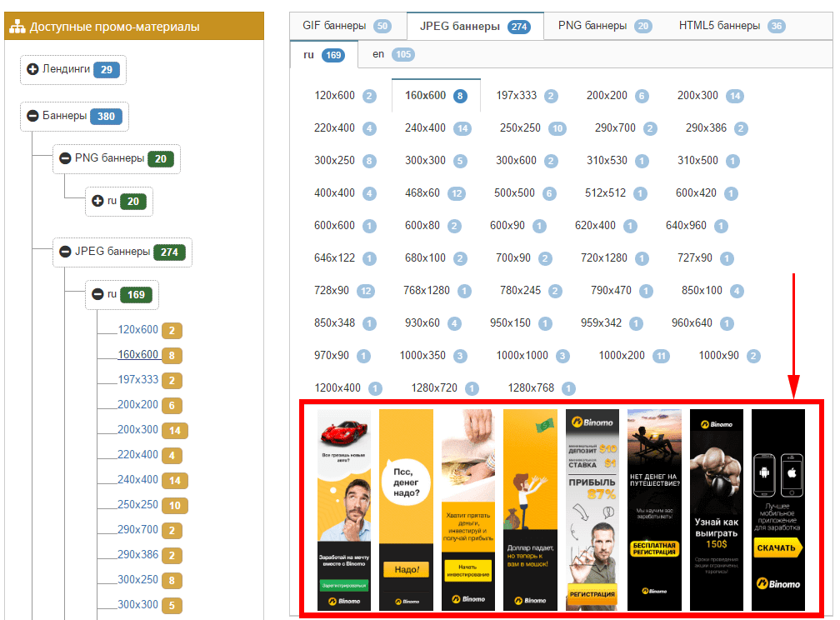Open the red sports car banner thumbnail
The image size is (840, 620).
pos(344,510)
